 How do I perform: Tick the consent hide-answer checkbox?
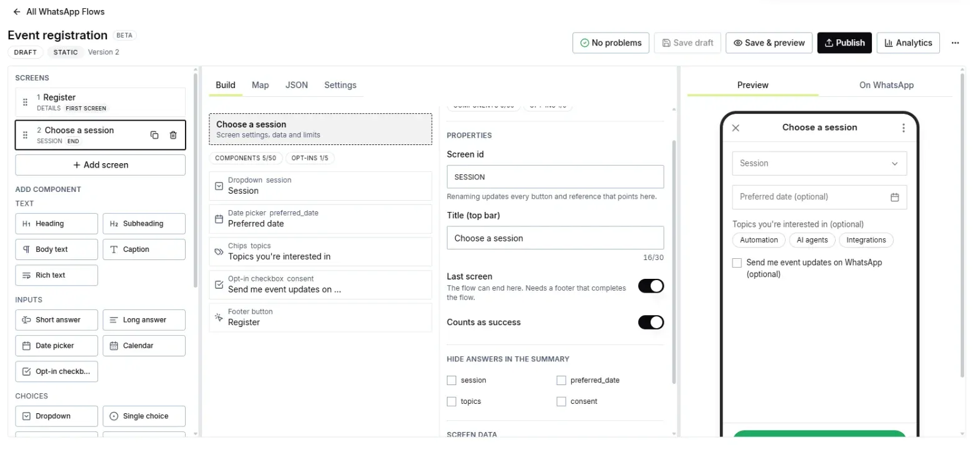tap(561, 402)
